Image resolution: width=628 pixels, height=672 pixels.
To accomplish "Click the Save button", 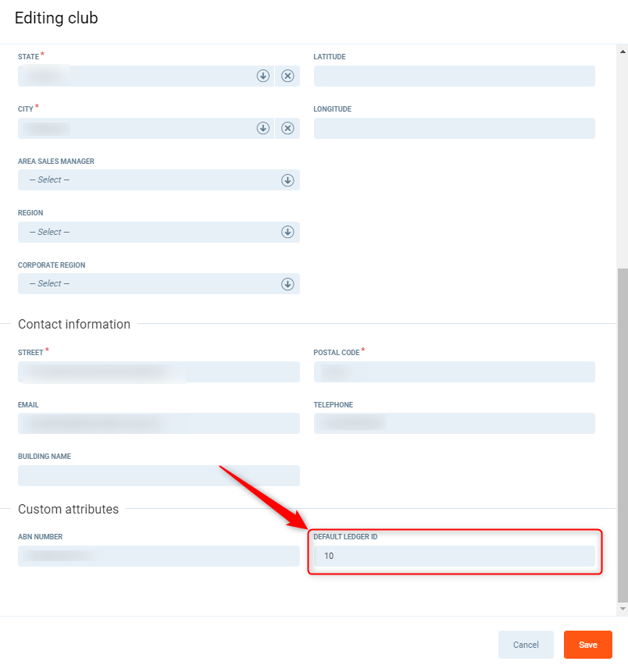I will tap(587, 645).
